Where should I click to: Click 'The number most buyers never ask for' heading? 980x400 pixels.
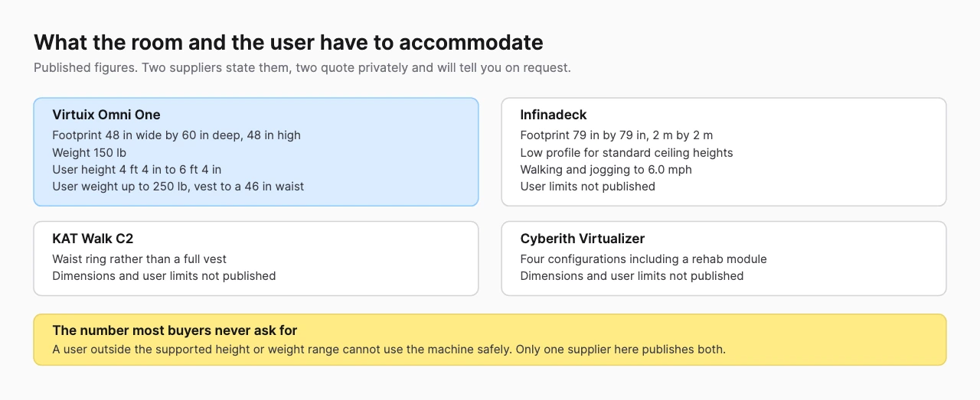tap(175, 330)
